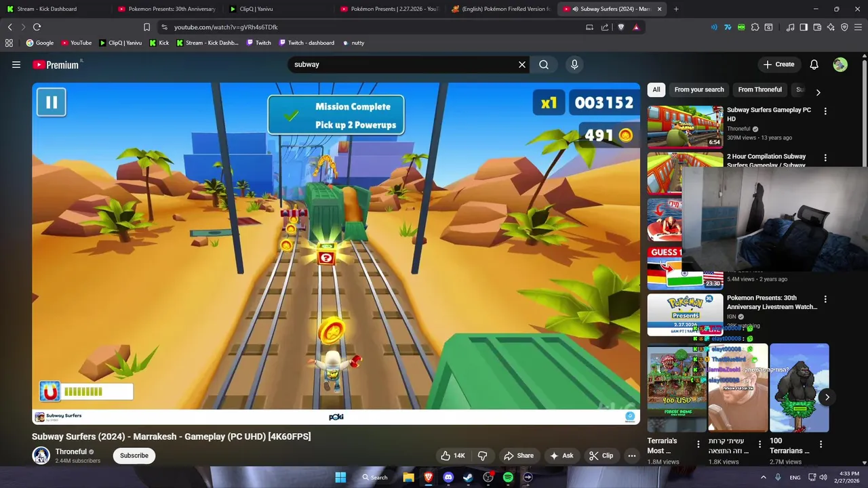Open the Throneful channel name link
This screenshot has height=488, width=868.
(x=71, y=451)
